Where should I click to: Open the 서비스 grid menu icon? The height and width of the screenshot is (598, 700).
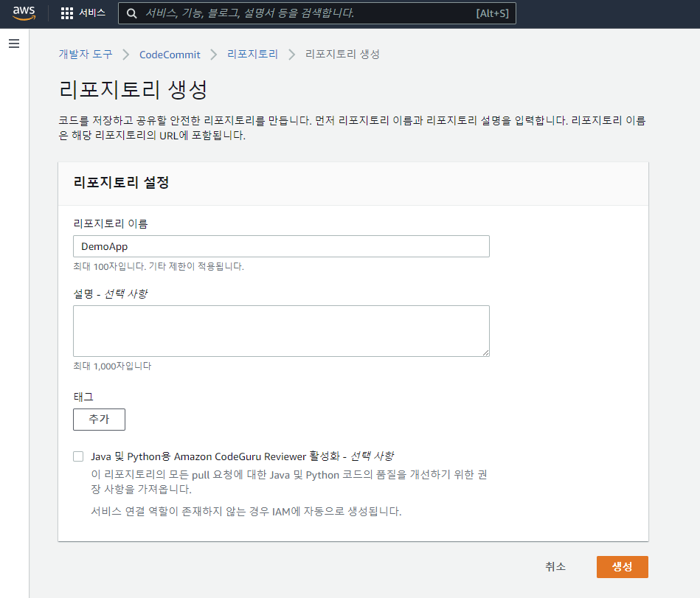[x=66, y=13]
